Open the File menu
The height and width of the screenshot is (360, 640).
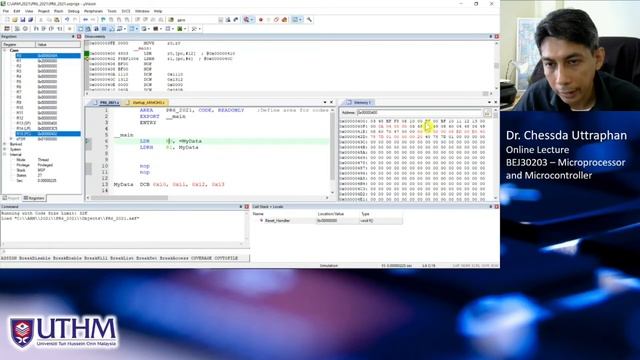pos(6,11)
